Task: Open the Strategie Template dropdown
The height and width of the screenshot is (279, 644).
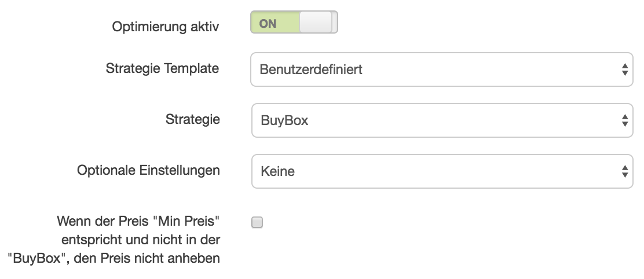Action: (442, 69)
